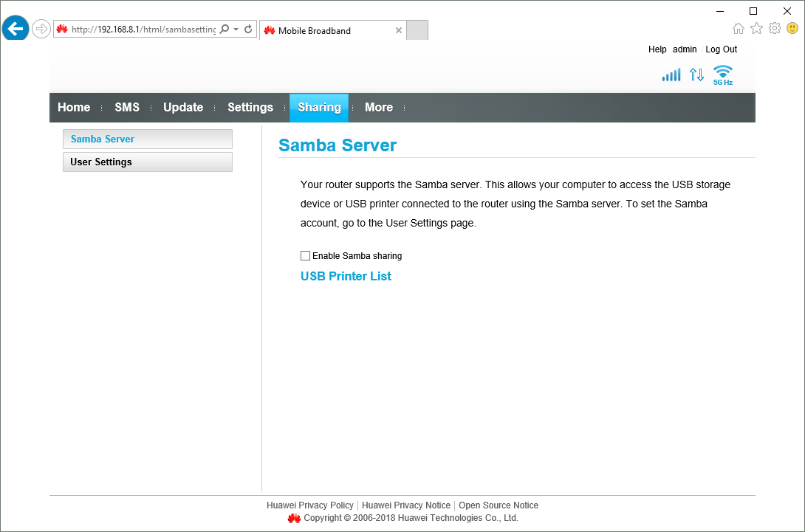Click the browser home icon
805x532 pixels.
click(x=739, y=27)
